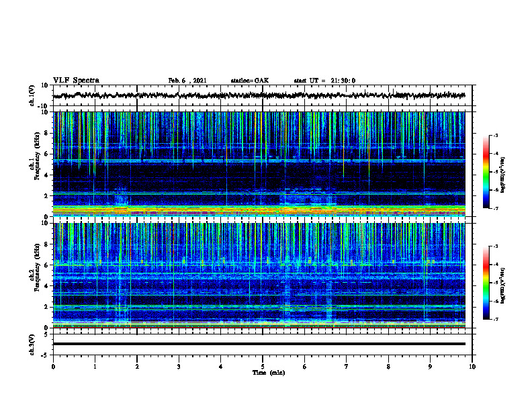This screenshot has height=411, width=532.
Task: Click the ch.3 flat voltage trace
Action: click(x=259, y=344)
